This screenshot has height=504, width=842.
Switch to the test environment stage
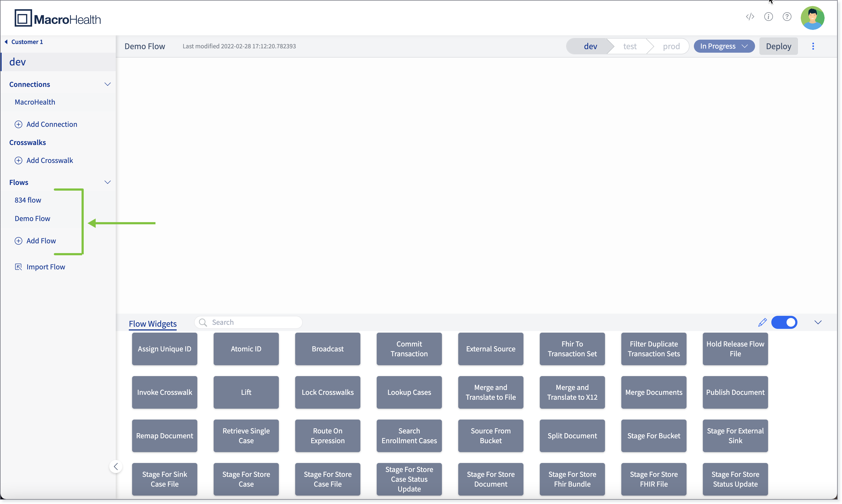click(x=630, y=46)
